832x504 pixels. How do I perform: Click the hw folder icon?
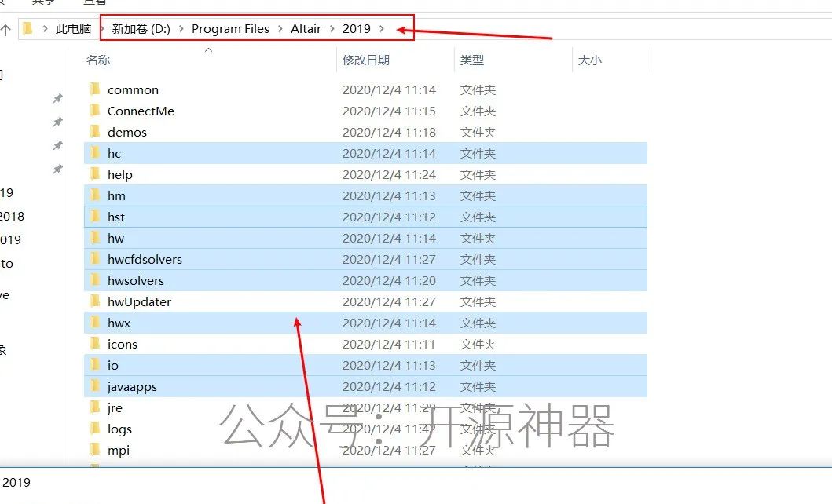point(95,238)
